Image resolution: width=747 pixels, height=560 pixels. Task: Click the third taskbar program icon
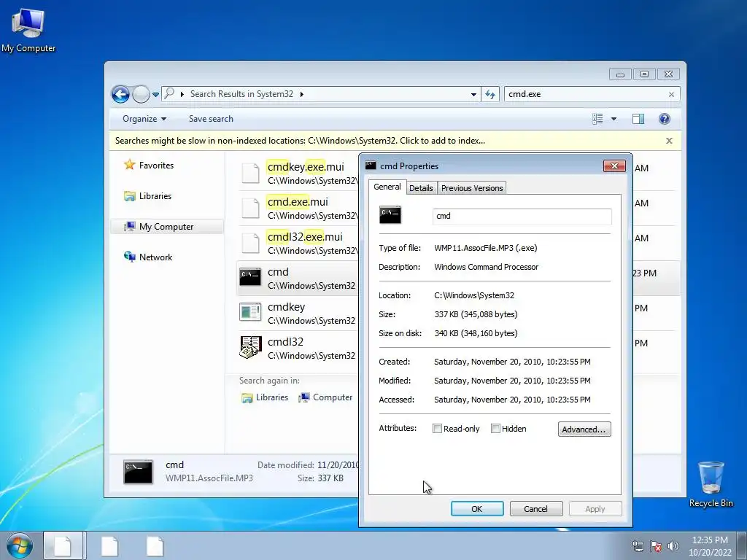pyautogui.click(x=155, y=545)
